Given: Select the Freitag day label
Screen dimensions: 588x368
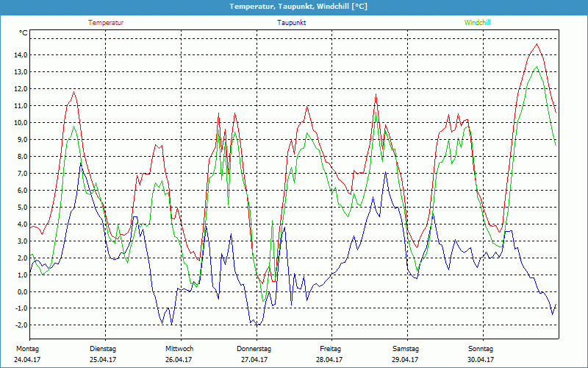Looking at the screenshot, I should click(x=330, y=349).
